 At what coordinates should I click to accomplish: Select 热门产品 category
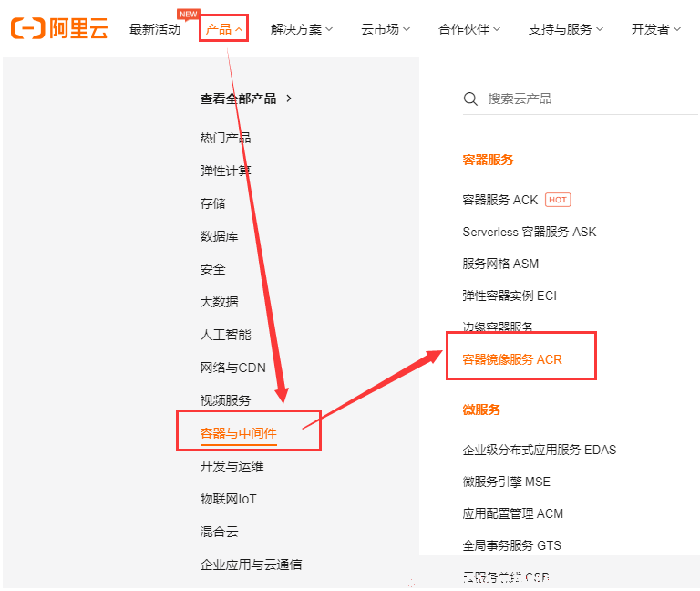[x=225, y=138]
